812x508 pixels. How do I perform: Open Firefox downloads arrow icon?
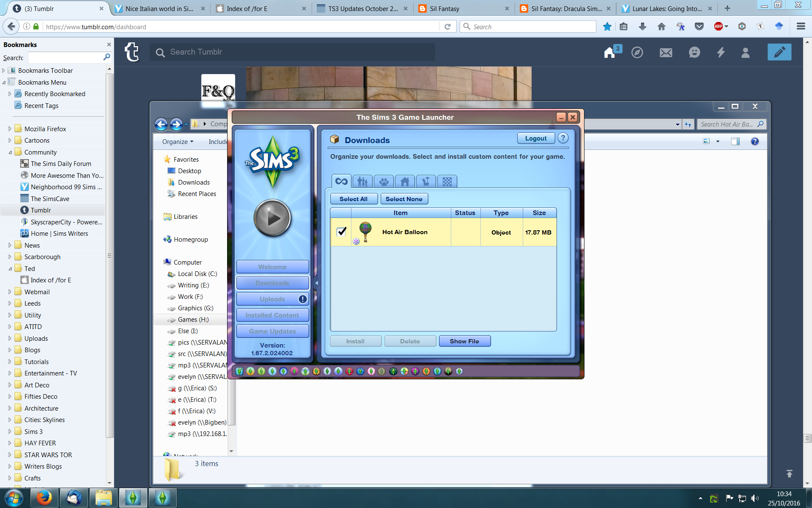642,27
